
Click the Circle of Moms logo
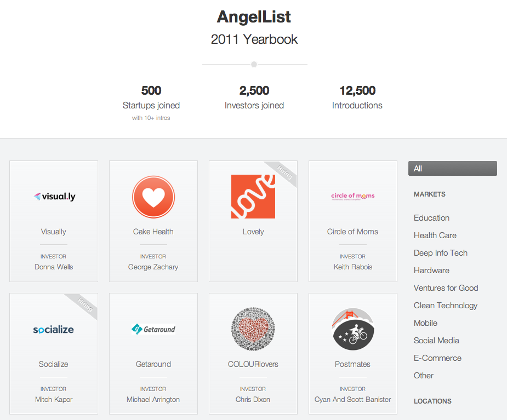point(353,196)
